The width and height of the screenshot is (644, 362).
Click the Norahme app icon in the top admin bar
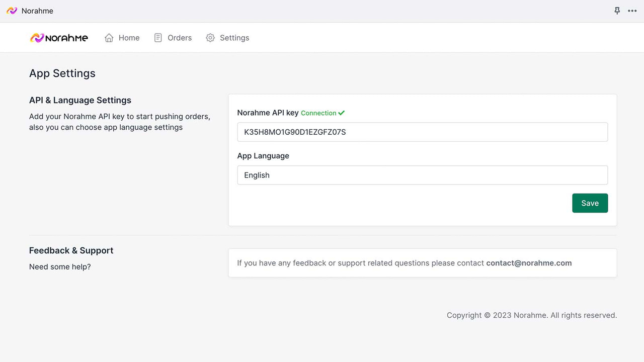(x=11, y=11)
